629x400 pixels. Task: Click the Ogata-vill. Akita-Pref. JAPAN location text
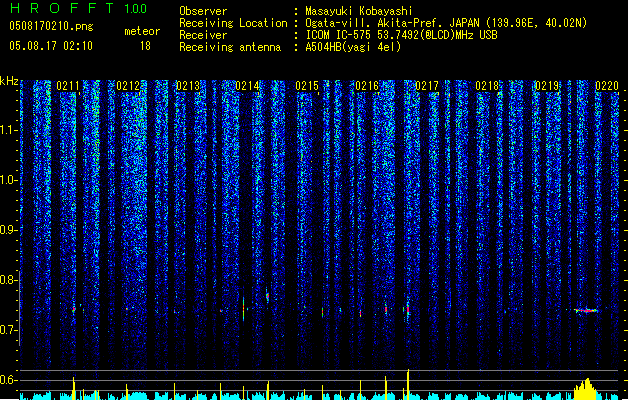point(446,23)
